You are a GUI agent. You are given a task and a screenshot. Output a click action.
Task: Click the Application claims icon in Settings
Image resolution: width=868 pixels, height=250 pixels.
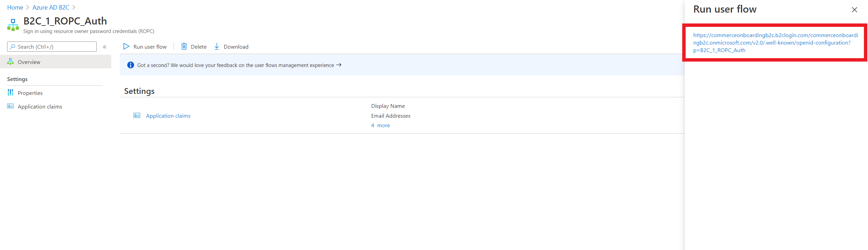point(137,116)
